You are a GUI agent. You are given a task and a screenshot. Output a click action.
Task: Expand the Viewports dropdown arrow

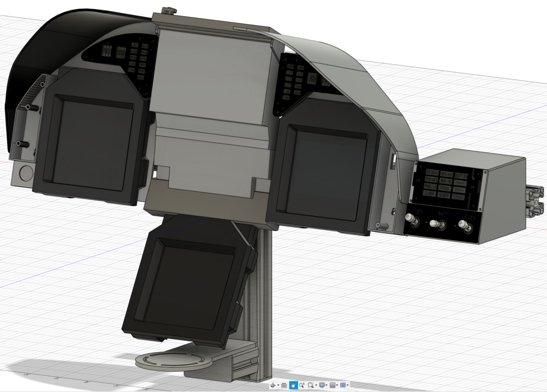point(347,385)
